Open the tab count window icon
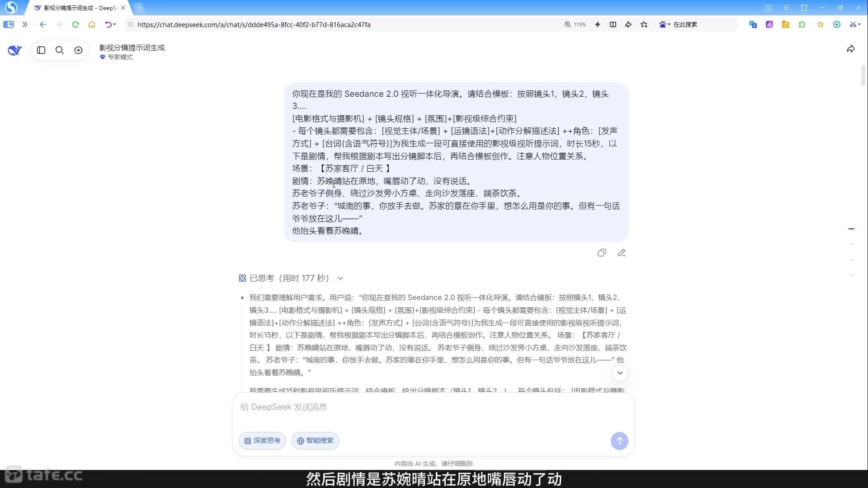The image size is (868, 488). pyautogui.click(x=768, y=8)
